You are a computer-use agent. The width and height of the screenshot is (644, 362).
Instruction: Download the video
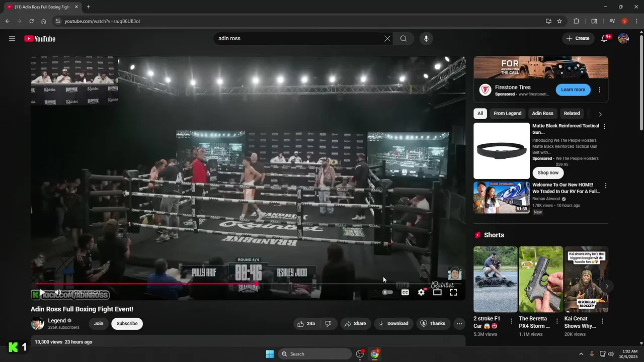coord(393,324)
